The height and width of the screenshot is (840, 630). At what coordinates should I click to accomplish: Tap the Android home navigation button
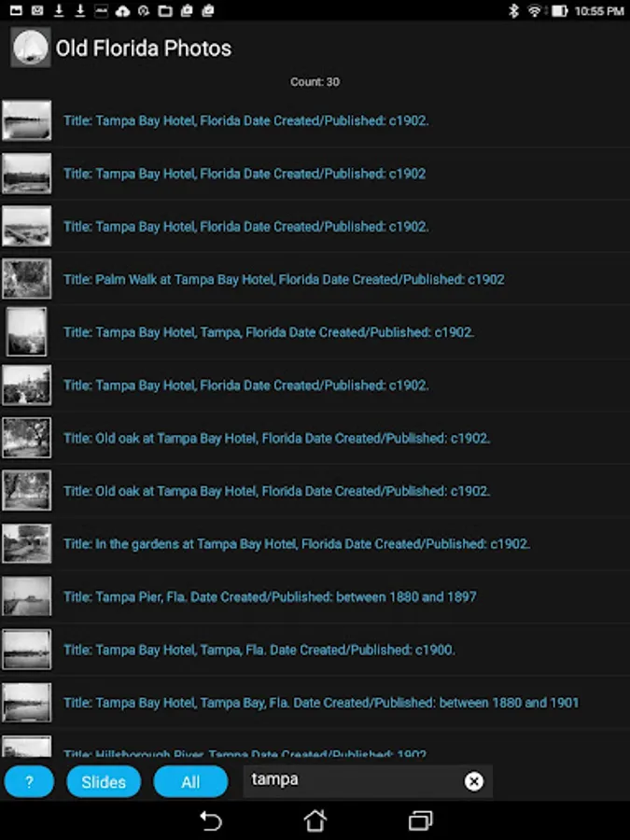[x=315, y=820]
